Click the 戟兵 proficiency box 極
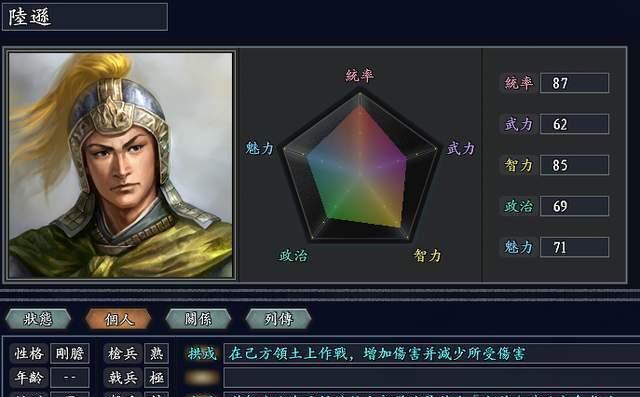This screenshot has width=640, height=397. click(156, 377)
